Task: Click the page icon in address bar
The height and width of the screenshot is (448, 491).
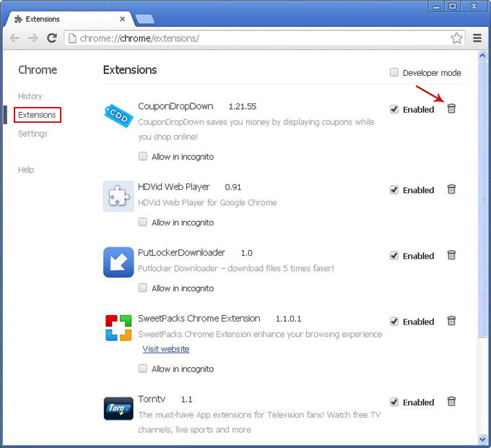Action: pos(72,38)
